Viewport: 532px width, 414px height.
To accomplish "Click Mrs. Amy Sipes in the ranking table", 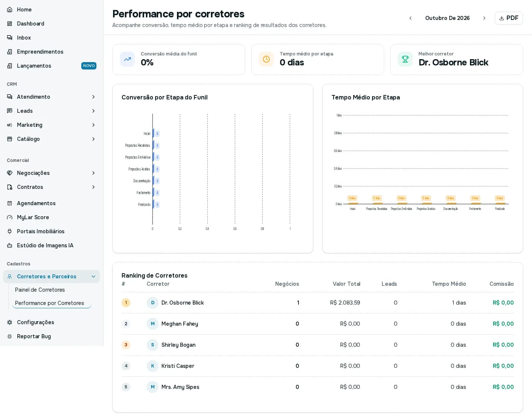I will click(x=180, y=387).
